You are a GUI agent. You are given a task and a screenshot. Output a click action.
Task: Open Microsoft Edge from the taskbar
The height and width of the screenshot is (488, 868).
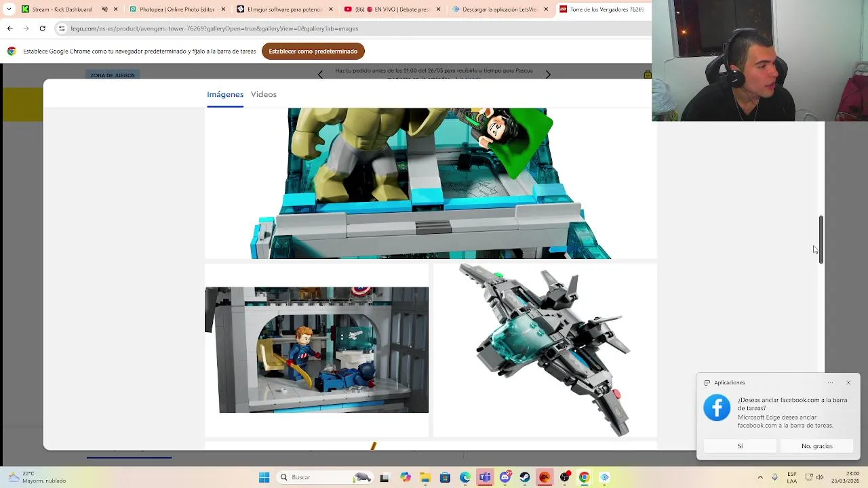465,477
